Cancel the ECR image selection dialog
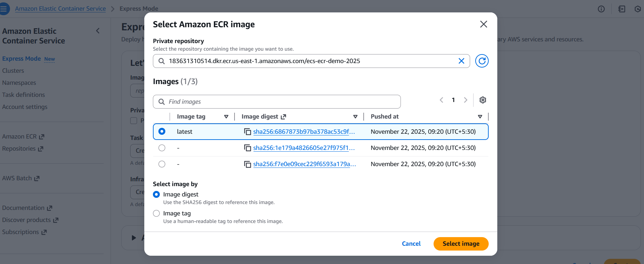 click(411, 244)
